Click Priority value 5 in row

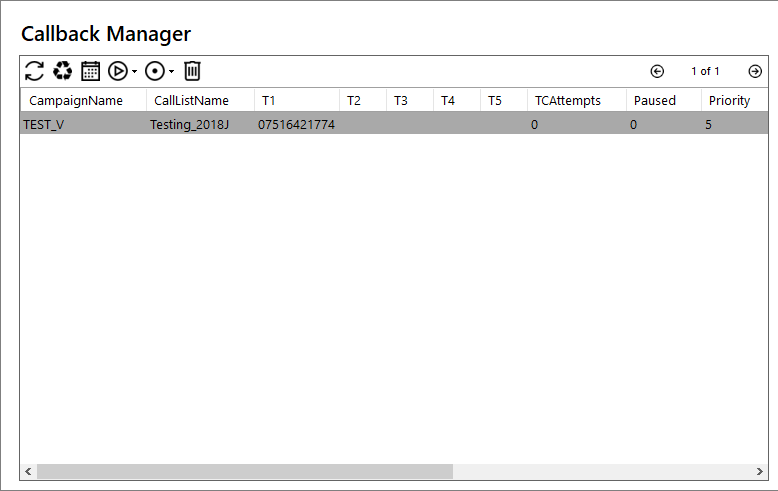click(x=708, y=124)
